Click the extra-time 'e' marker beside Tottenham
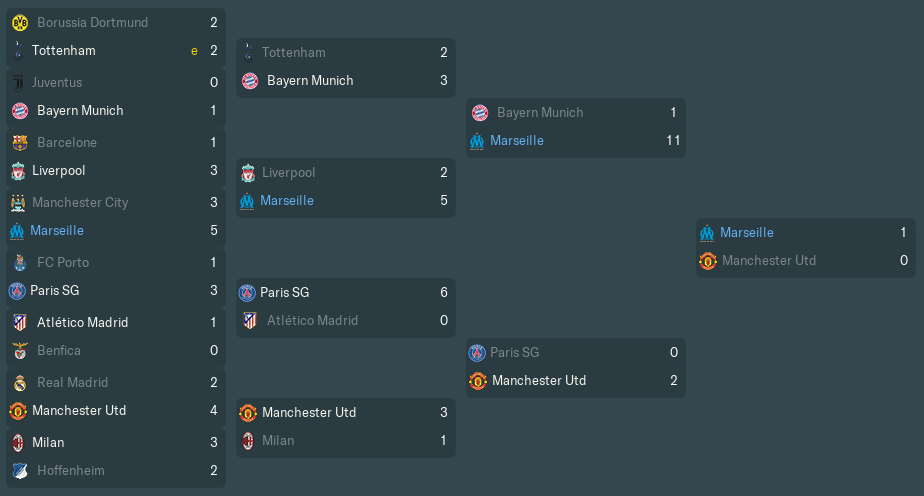Image resolution: width=924 pixels, height=496 pixels. pyautogui.click(x=194, y=51)
